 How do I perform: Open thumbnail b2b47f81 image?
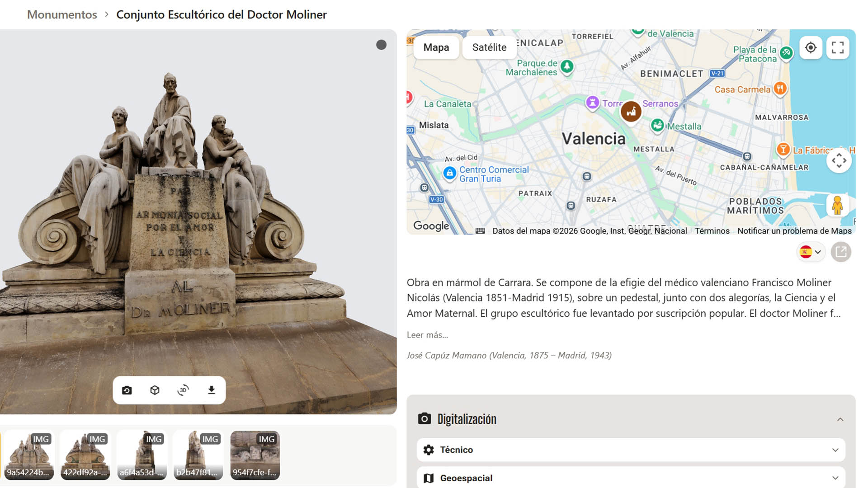(x=198, y=455)
